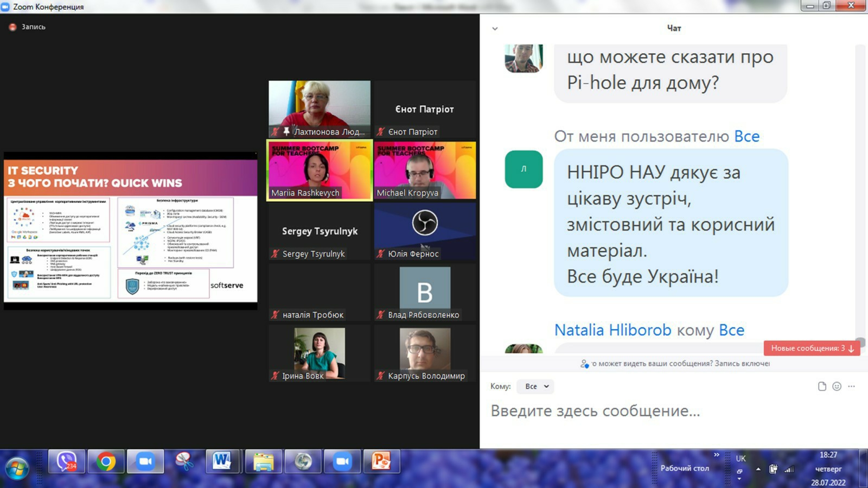
Task: Open Viber from the taskbar
Action: point(66,462)
